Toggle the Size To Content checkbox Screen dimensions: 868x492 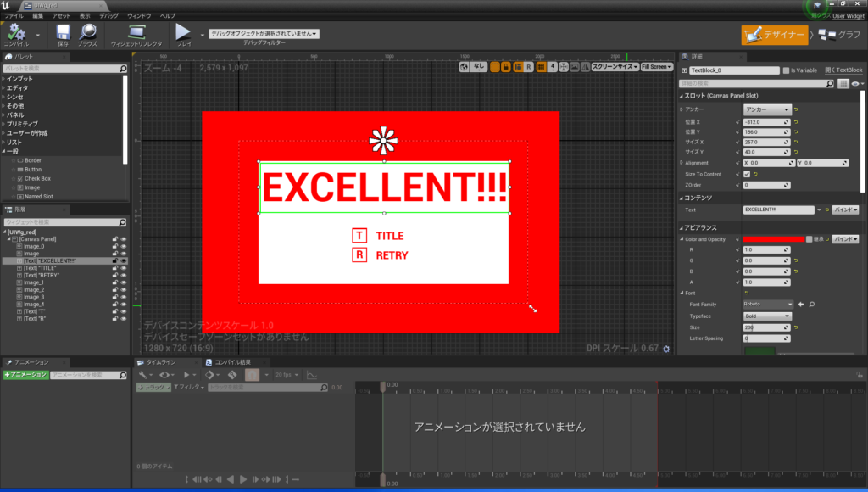pyautogui.click(x=747, y=174)
